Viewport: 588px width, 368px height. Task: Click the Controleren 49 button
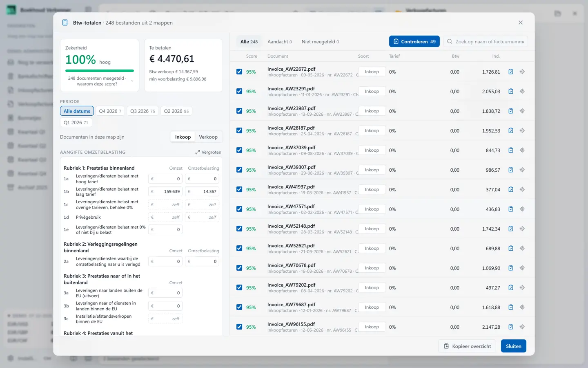click(414, 41)
